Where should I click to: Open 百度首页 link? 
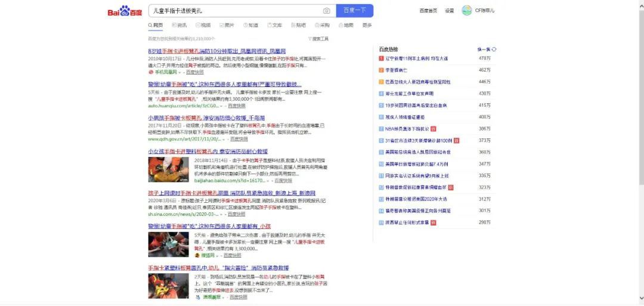[428, 11]
